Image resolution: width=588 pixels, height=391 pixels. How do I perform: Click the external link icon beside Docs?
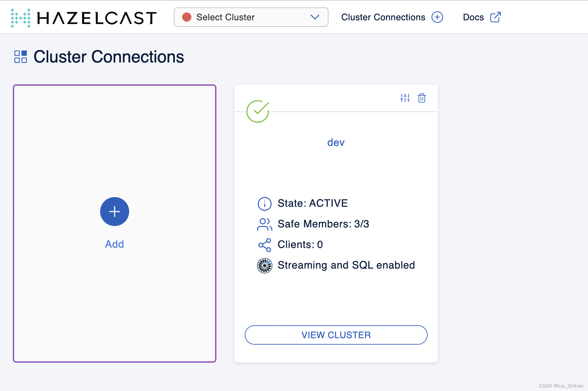[x=495, y=17]
